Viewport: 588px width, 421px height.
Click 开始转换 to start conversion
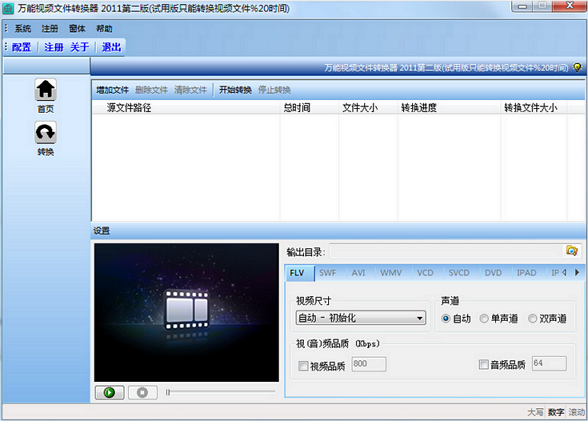tap(235, 90)
